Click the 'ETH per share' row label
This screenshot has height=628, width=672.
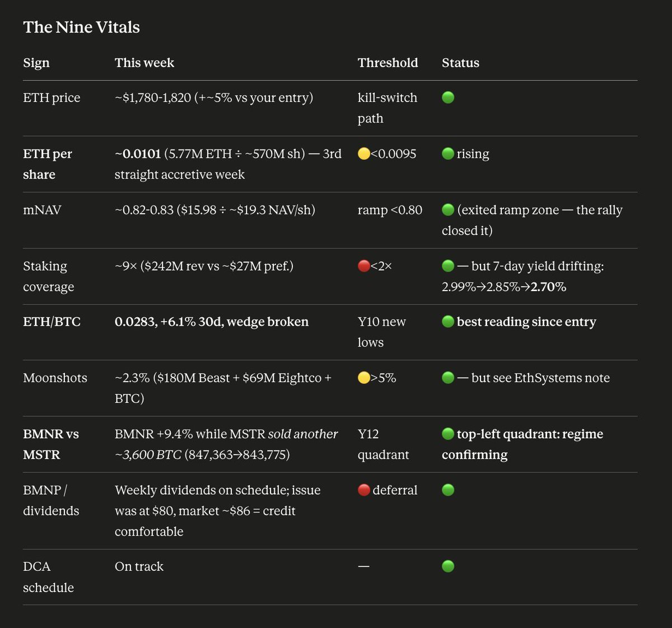tap(48, 164)
